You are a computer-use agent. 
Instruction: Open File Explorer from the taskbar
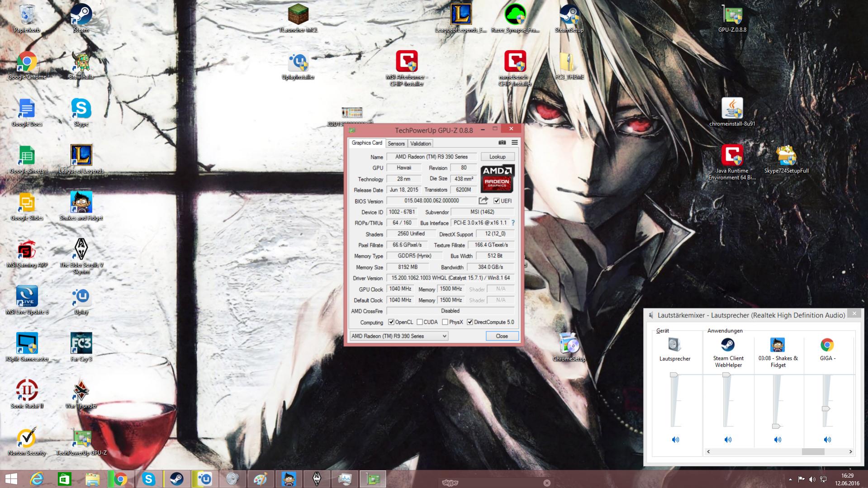(x=92, y=479)
